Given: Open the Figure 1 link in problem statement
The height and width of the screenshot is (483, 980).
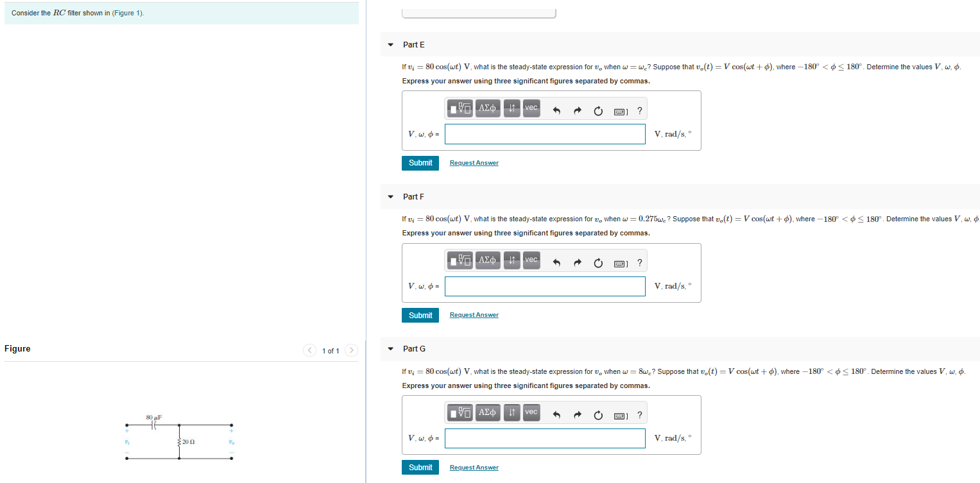Looking at the screenshot, I should pos(127,13).
